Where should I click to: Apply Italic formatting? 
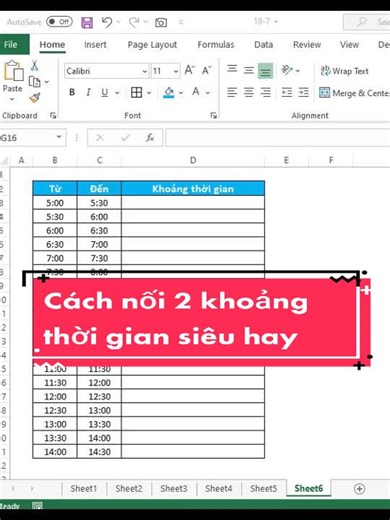[88, 92]
